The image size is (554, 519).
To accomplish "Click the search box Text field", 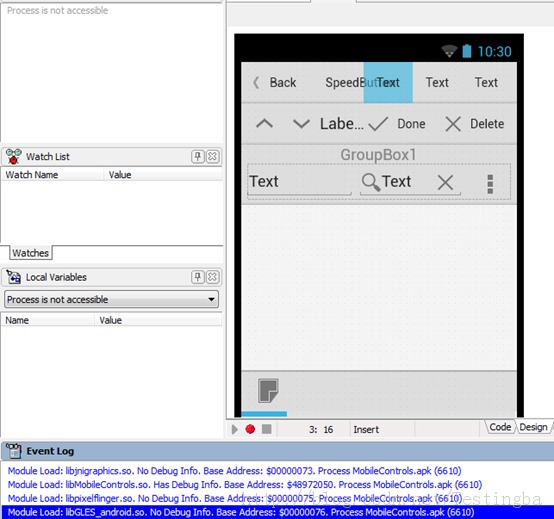I will pyautogui.click(x=396, y=182).
